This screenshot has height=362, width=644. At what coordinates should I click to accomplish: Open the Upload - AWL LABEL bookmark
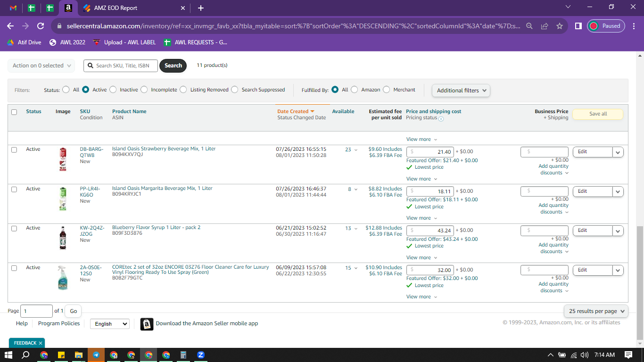[x=124, y=42]
